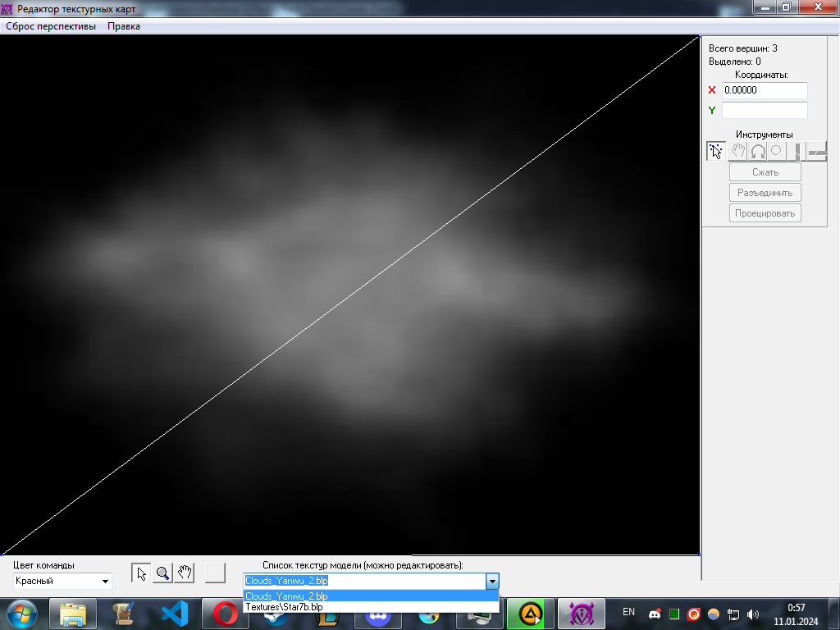
Task: Click the 'Всего вершин: 3' label
Action: pos(742,48)
